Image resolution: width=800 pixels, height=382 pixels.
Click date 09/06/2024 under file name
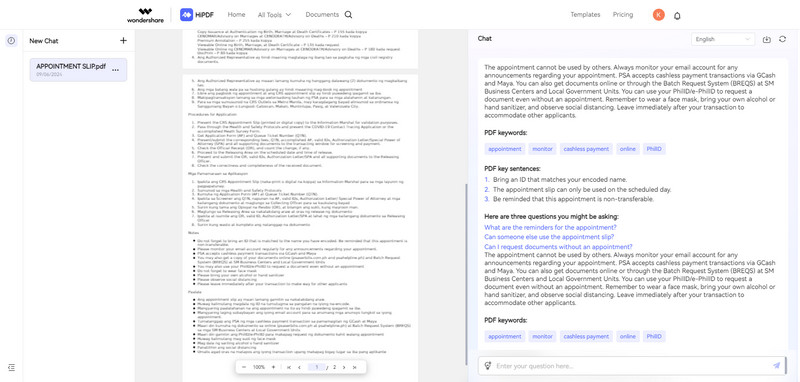coord(48,74)
